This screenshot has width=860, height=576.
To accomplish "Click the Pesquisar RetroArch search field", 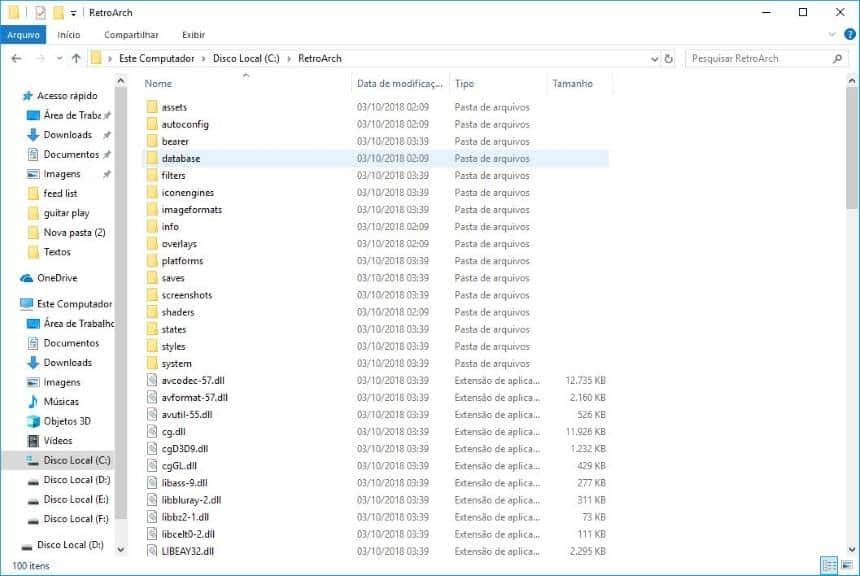I will pos(766,58).
